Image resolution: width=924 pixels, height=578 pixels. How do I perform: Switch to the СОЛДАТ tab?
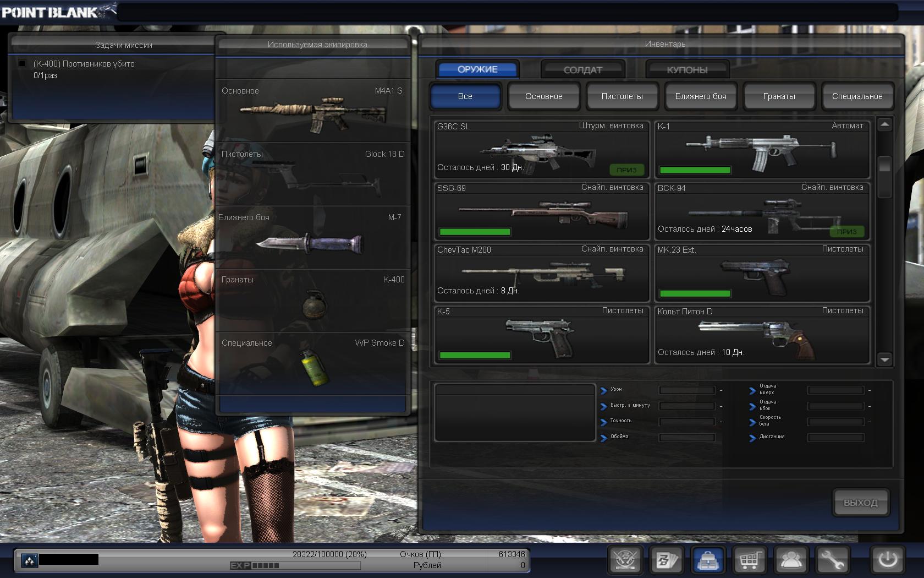click(x=582, y=70)
